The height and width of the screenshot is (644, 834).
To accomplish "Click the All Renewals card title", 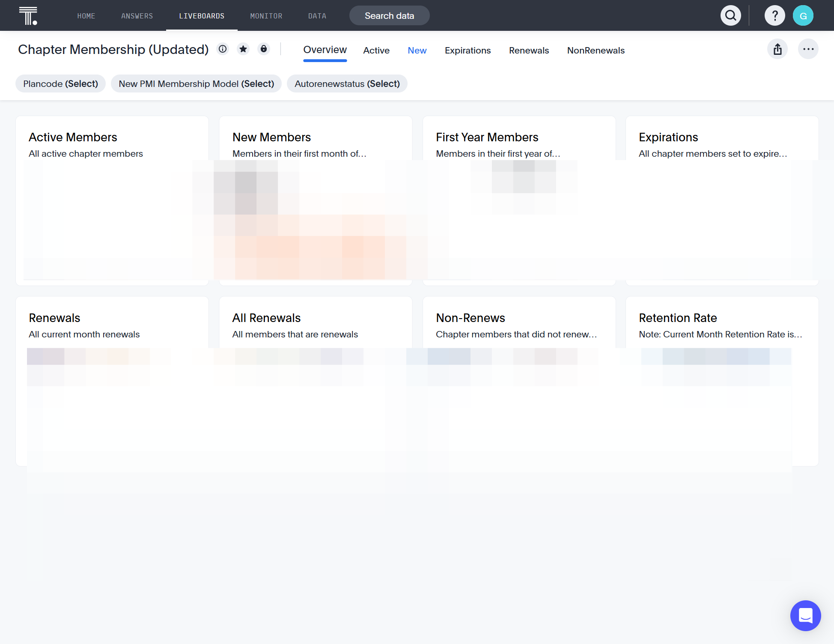I will (266, 318).
